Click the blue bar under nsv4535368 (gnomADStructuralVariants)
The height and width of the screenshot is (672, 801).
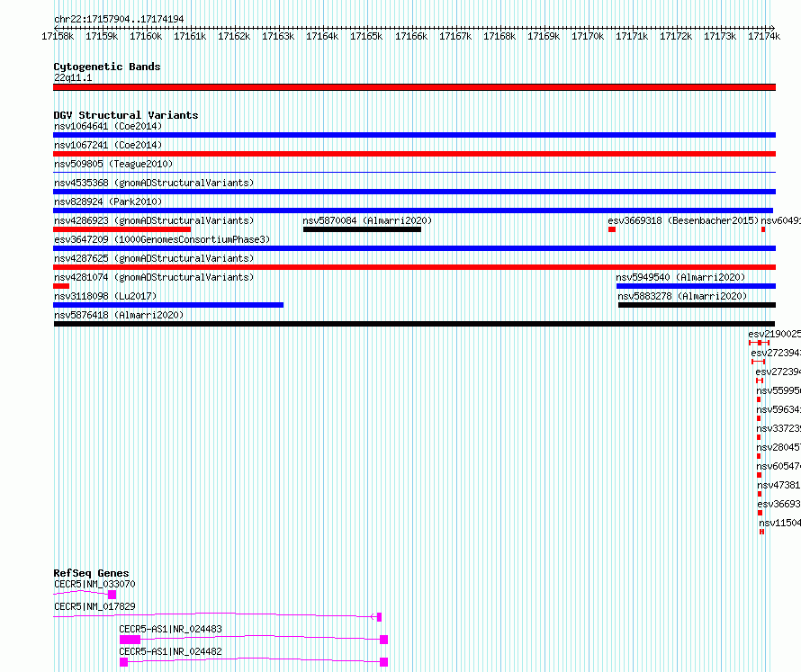414,192
